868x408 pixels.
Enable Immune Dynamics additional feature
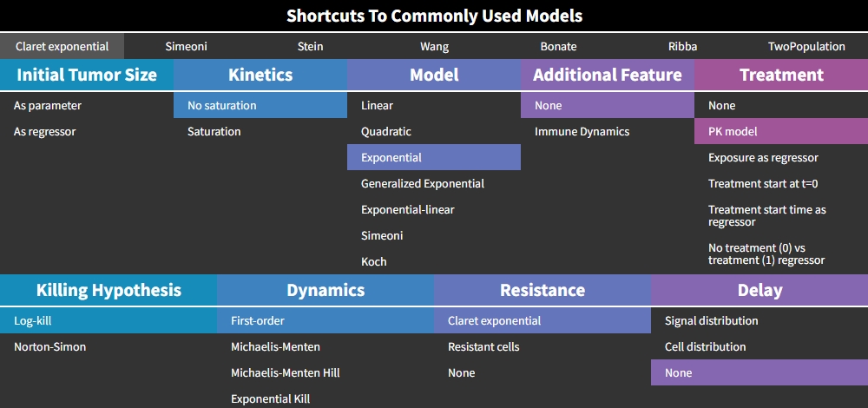coord(582,131)
